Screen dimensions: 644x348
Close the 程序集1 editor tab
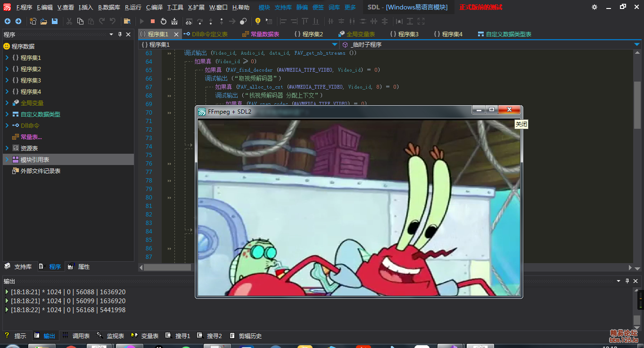coord(177,34)
